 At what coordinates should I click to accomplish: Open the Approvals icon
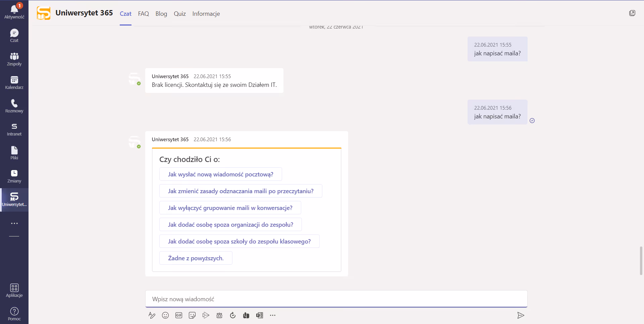tap(233, 315)
